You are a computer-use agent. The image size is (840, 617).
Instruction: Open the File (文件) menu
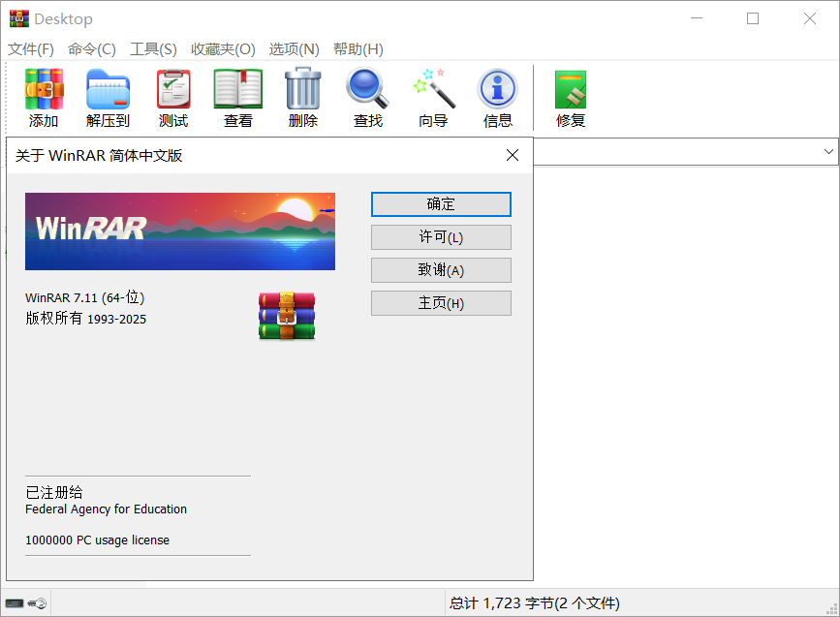pos(31,49)
